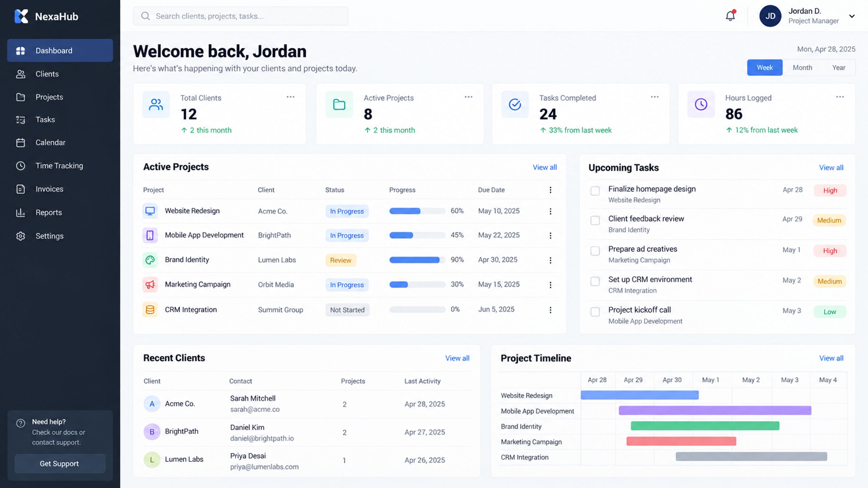
Task: Click the search clients, projects, tasks field
Action: click(x=240, y=16)
